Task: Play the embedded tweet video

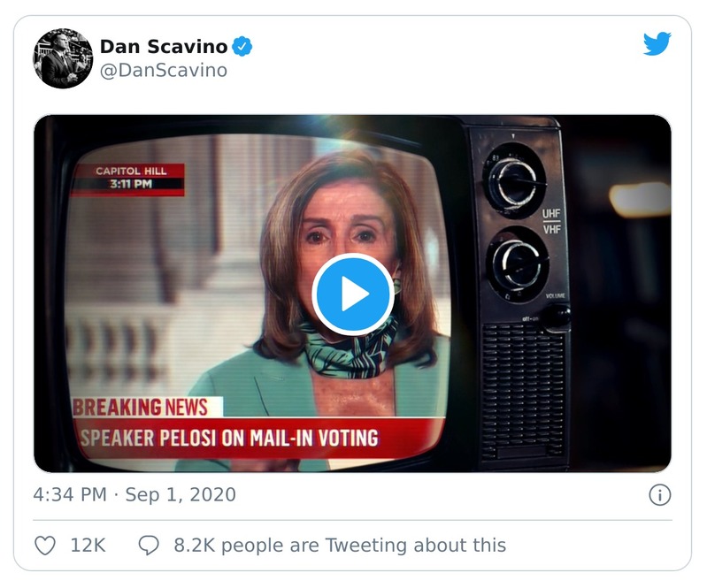Action: [353, 294]
